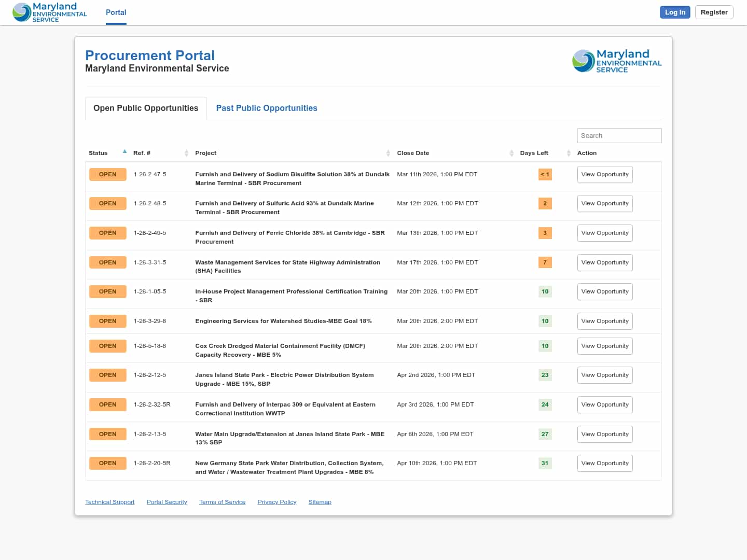The image size is (747, 560).
Task: Click the OPEN badge for Sodium Bisulfite project
Action: pyautogui.click(x=107, y=174)
